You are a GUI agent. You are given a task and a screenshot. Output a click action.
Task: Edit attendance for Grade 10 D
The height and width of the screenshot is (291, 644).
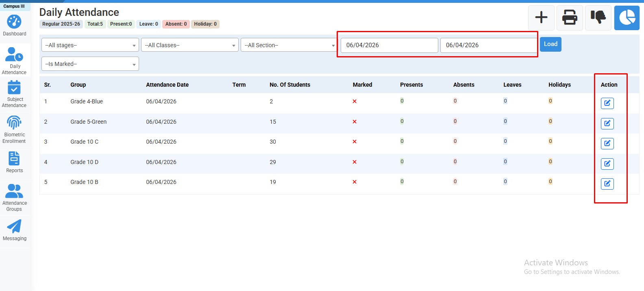(x=607, y=164)
